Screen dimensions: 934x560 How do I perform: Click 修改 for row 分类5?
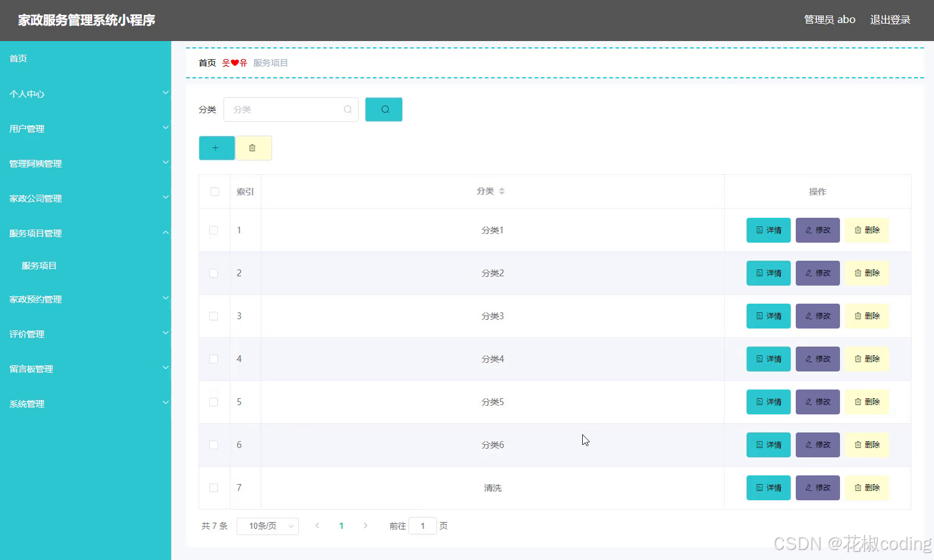coord(818,402)
